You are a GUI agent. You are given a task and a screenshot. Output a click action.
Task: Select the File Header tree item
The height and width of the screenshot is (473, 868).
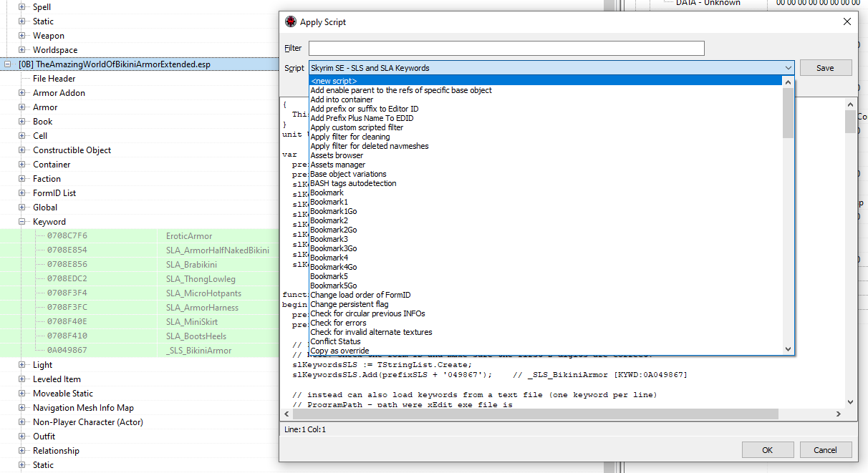(54, 79)
